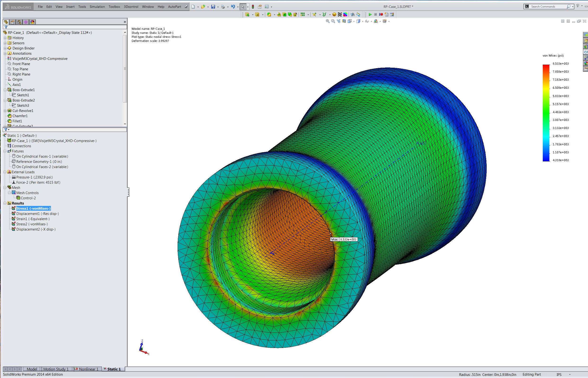Click the red record icon in Simulation toolbar
The height and width of the screenshot is (378, 588).
click(x=381, y=14)
